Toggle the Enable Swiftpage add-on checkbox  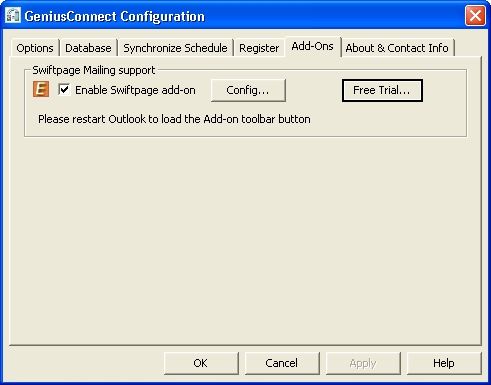point(64,90)
